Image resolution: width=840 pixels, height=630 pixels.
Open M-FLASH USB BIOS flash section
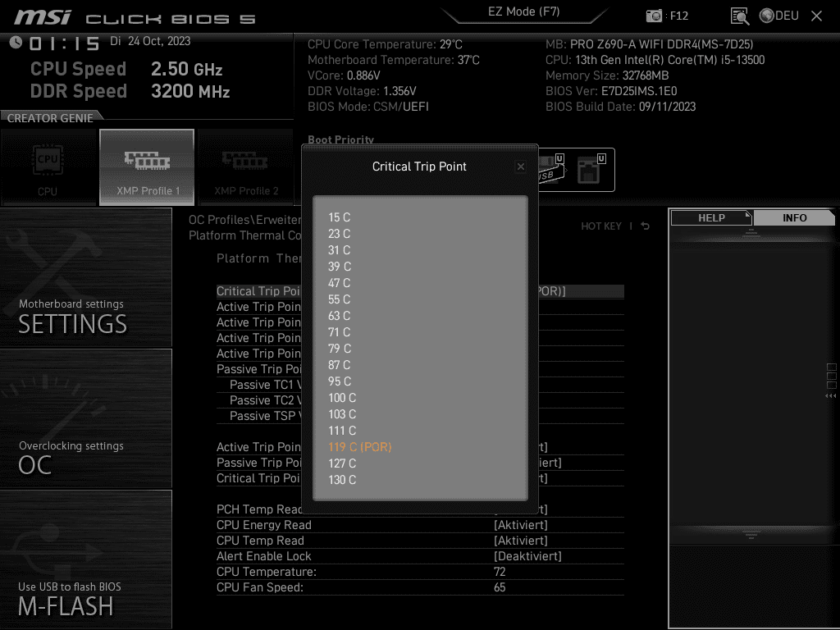click(85, 559)
